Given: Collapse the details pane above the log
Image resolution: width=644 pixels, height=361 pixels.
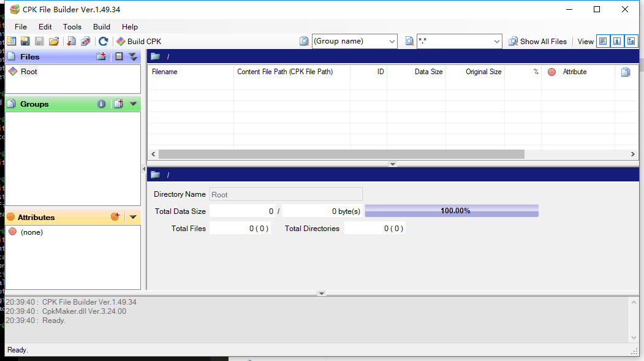Looking at the screenshot, I should pyautogui.click(x=322, y=293).
